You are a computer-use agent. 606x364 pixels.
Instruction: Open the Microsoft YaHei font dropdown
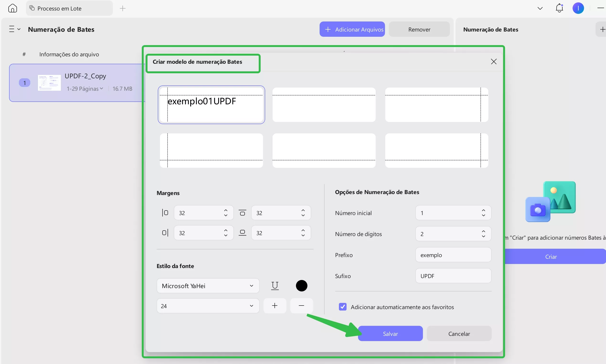coord(208,286)
